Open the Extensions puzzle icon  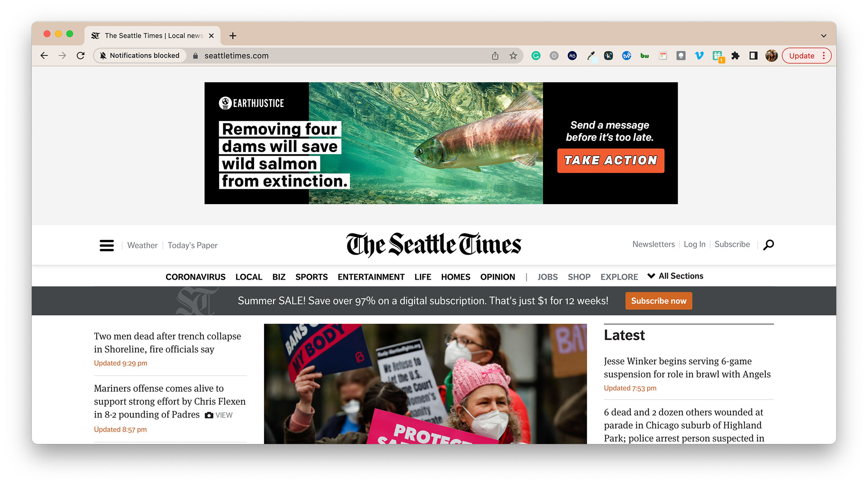pyautogui.click(x=736, y=56)
